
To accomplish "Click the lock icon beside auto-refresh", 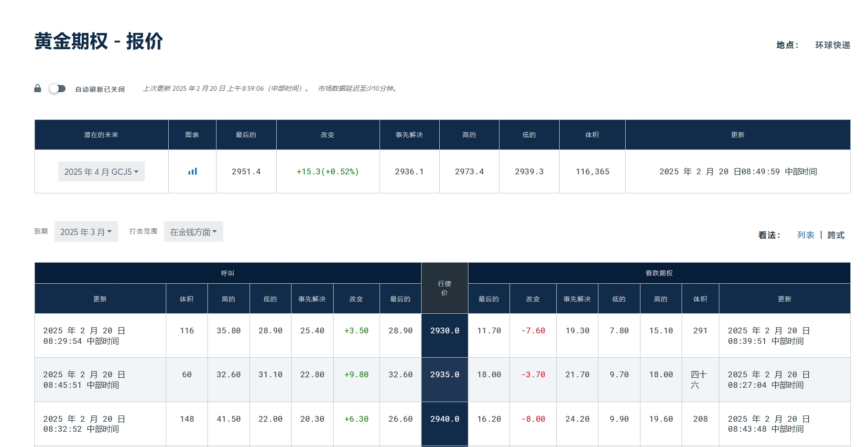I will pos(38,88).
